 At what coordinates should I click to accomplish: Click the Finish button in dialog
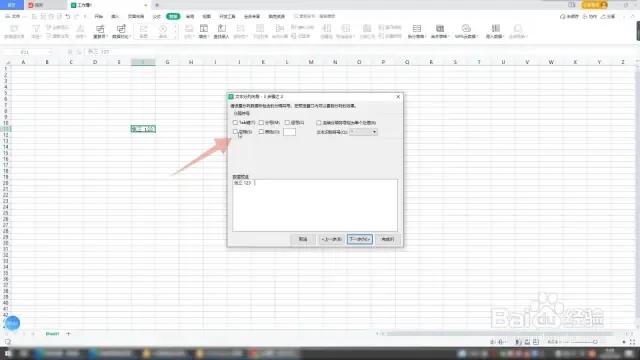click(x=387, y=239)
